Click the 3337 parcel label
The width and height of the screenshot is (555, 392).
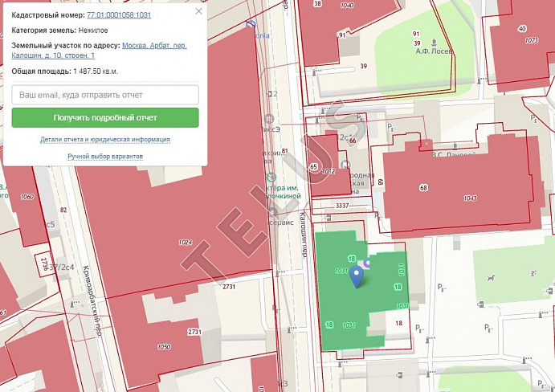(342, 206)
